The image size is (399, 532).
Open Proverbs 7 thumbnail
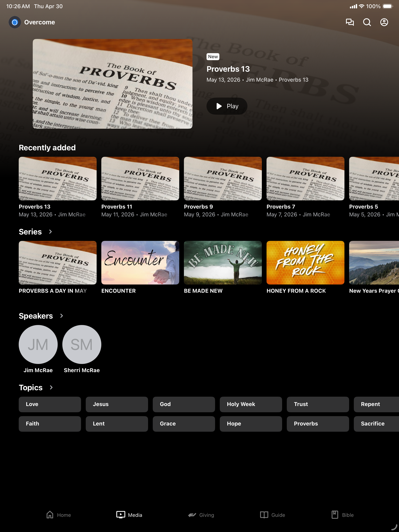tap(305, 178)
